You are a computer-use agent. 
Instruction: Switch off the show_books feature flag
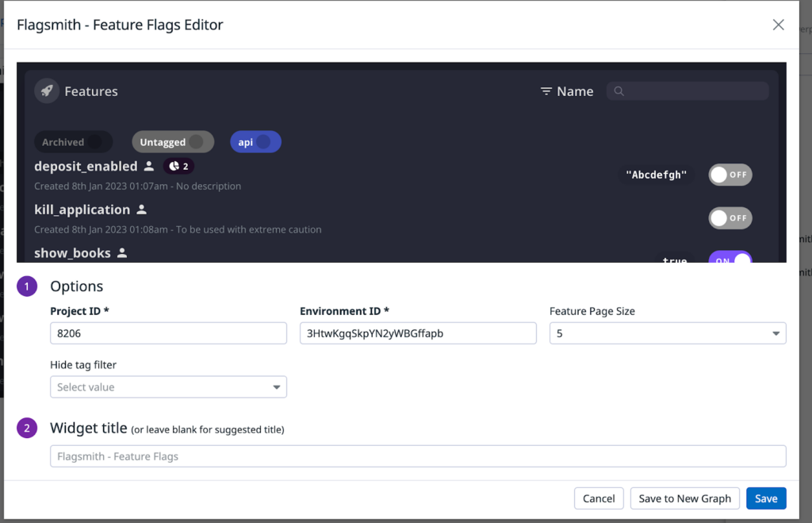click(730, 259)
